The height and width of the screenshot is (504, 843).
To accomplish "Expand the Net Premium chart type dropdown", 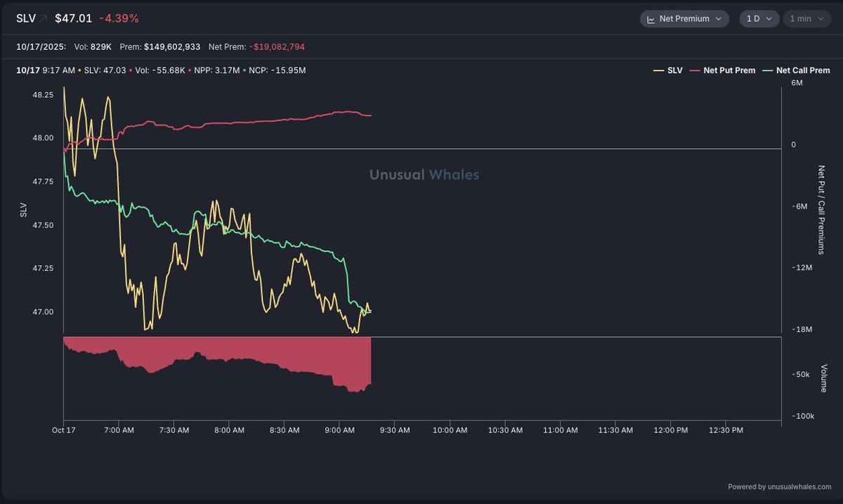I will tap(717, 19).
